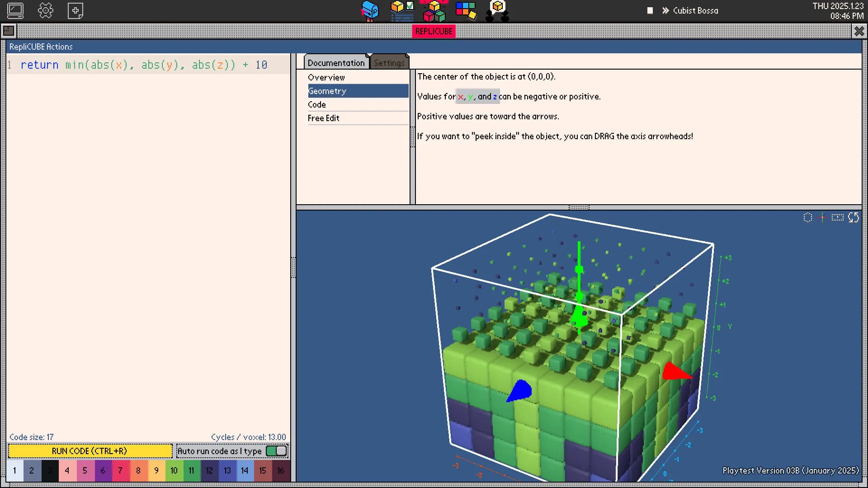Open the puzzle checklist cube icon

402,10
